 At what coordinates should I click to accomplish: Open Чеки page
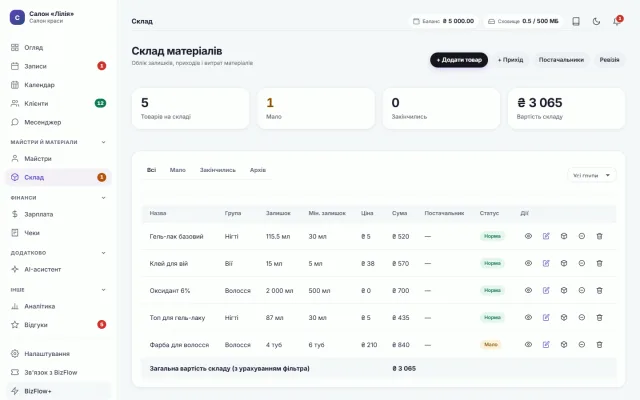58,233
